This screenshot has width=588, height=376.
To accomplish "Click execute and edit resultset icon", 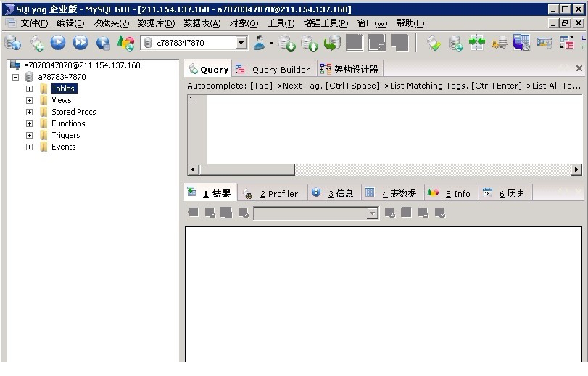I will [103, 43].
